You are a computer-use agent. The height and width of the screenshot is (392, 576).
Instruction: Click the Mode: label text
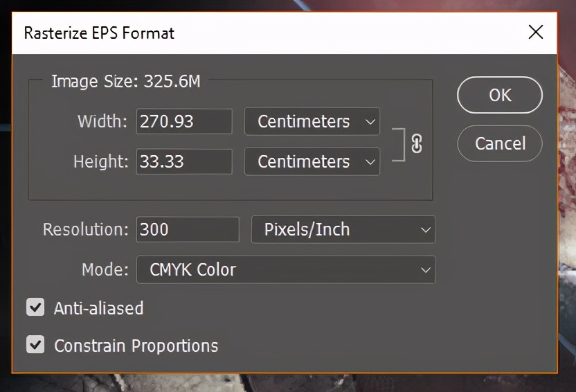click(105, 269)
